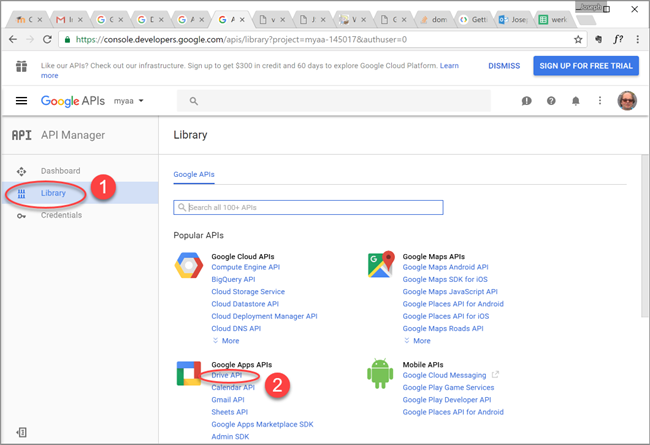Click the Google Apps APIs logo

[189, 373]
